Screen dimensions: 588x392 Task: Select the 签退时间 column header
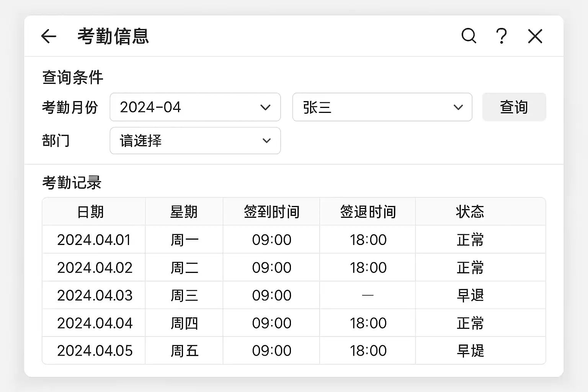(368, 212)
